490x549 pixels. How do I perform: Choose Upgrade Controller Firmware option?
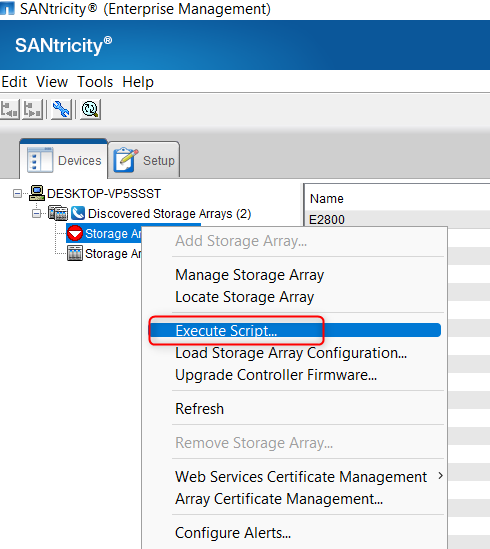(x=276, y=375)
